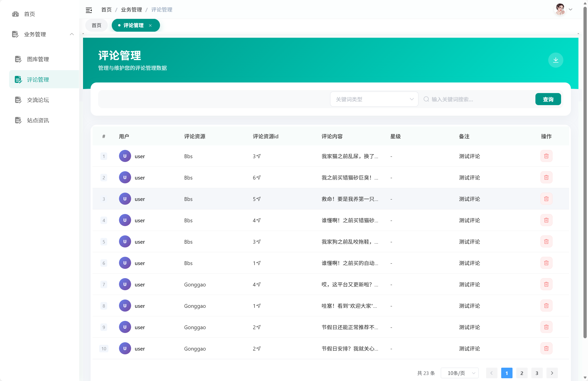Select the 首页 dashboard icon in the sidebar

coord(15,14)
